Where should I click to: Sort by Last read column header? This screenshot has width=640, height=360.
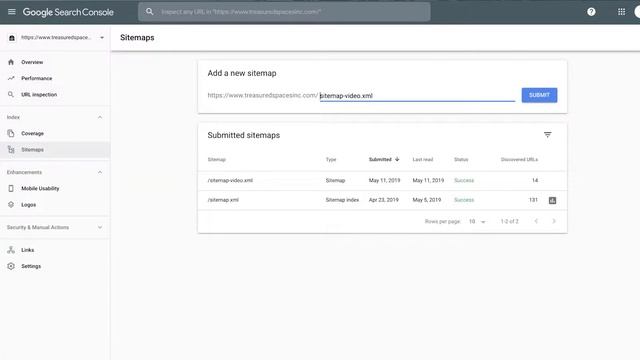tap(422, 160)
